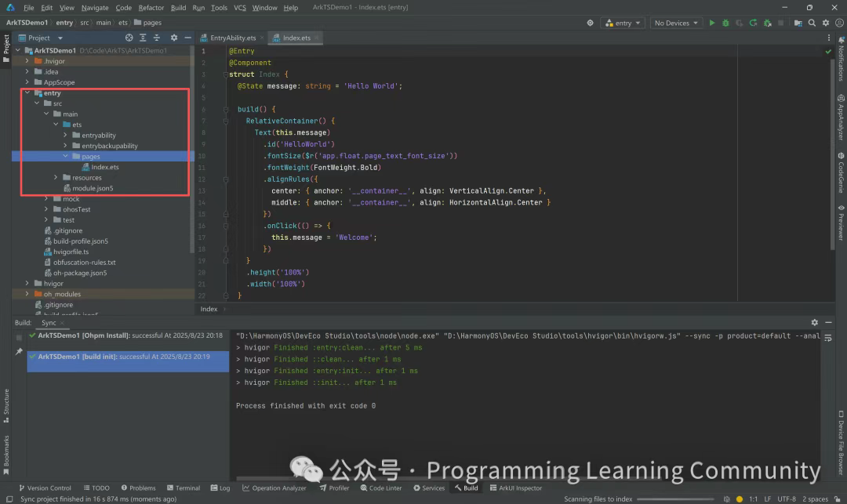This screenshot has height=504, width=847.
Task: Open the Terminal tool window
Action: click(183, 488)
